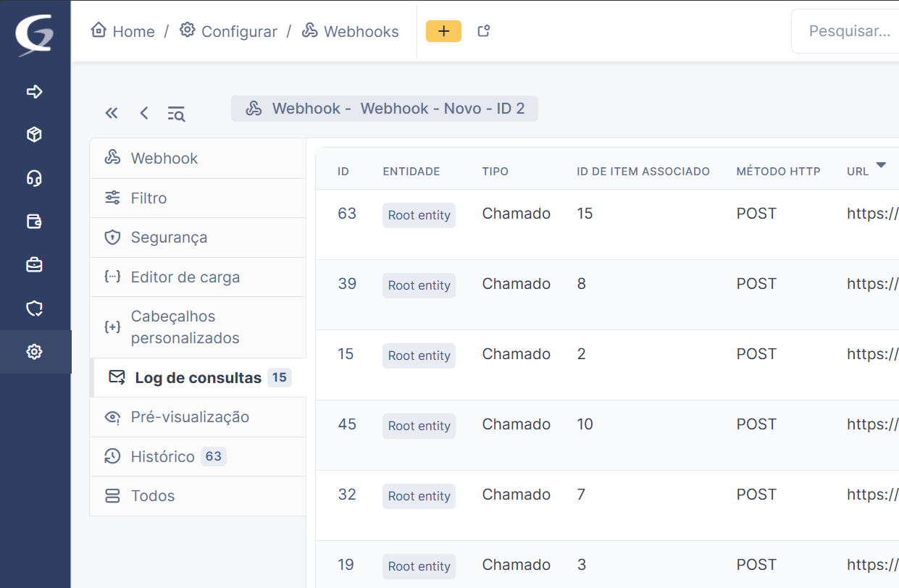Open the Administration shield icon in sidebar
This screenshot has width=899, height=588.
[x=34, y=309]
